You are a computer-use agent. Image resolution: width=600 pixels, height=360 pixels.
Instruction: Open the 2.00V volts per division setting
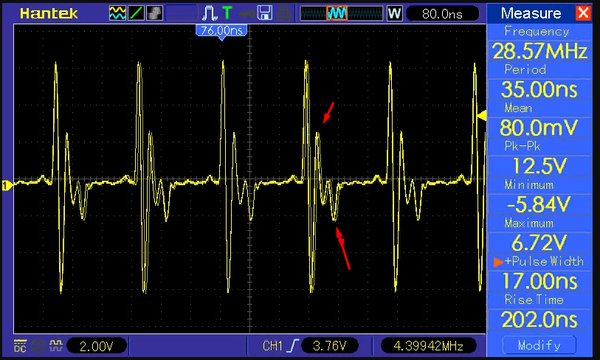[x=96, y=346]
